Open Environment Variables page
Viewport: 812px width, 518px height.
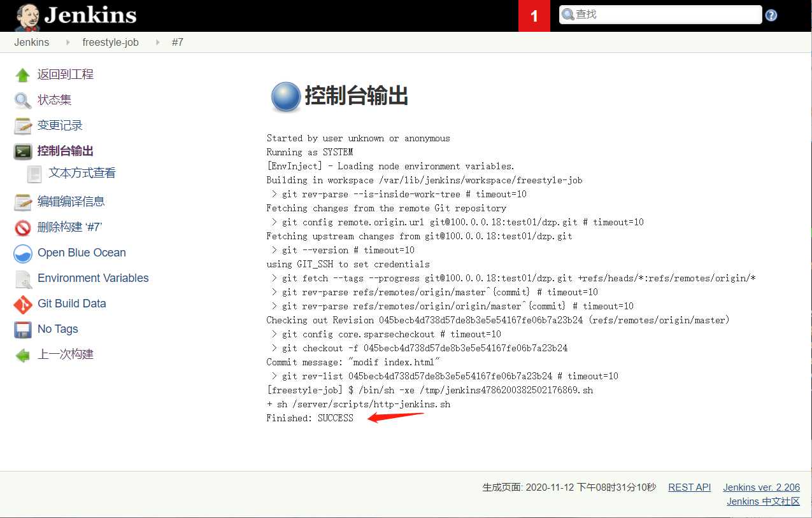93,278
